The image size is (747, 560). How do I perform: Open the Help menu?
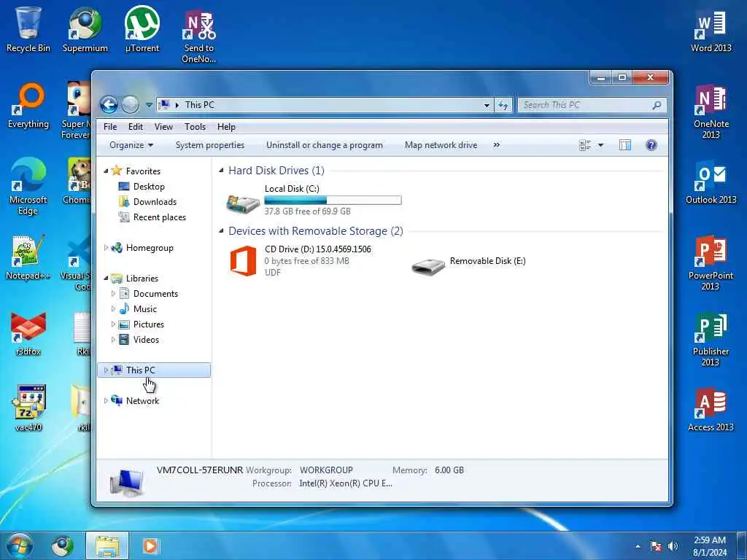click(226, 127)
